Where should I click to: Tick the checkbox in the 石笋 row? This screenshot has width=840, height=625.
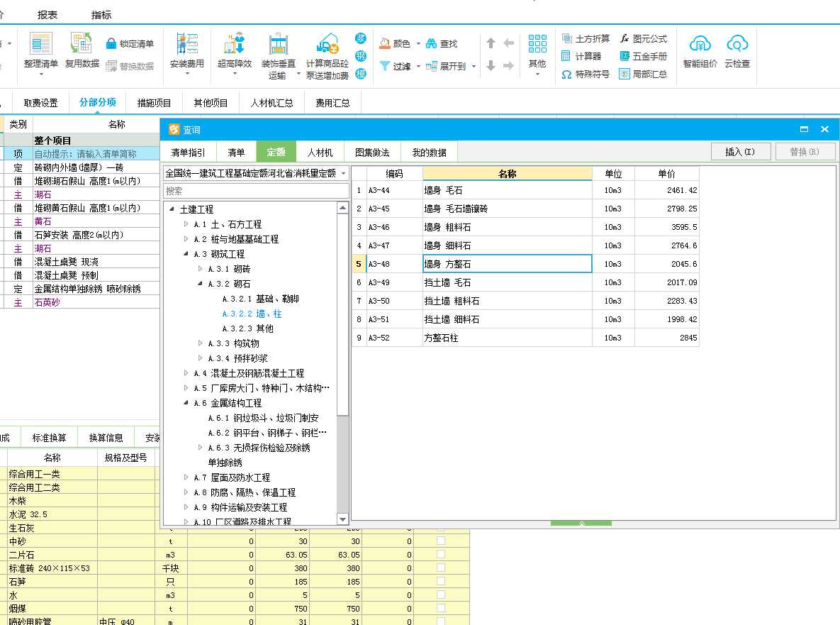tap(441, 580)
